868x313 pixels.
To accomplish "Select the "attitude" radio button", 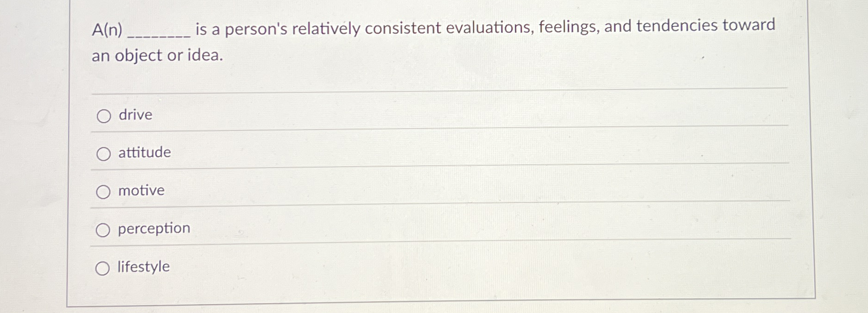I will 103,153.
